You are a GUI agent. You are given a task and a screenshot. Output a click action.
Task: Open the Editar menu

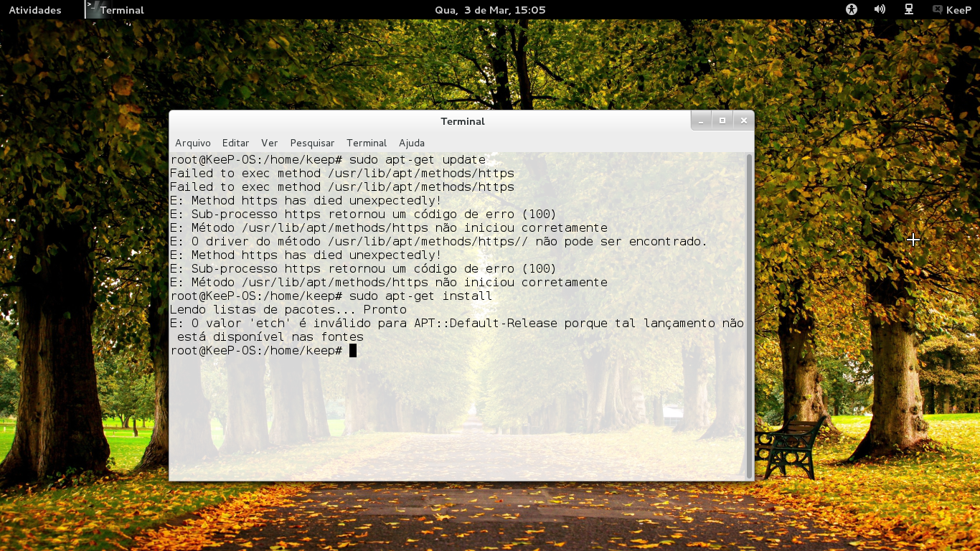pos(235,143)
